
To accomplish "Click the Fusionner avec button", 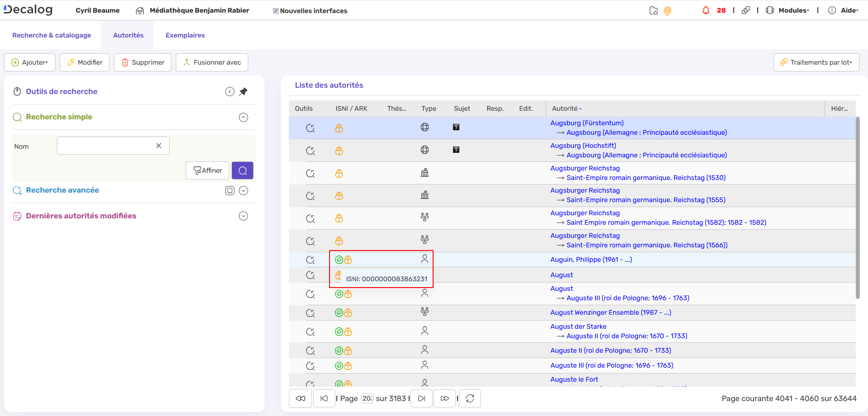I will click(212, 62).
